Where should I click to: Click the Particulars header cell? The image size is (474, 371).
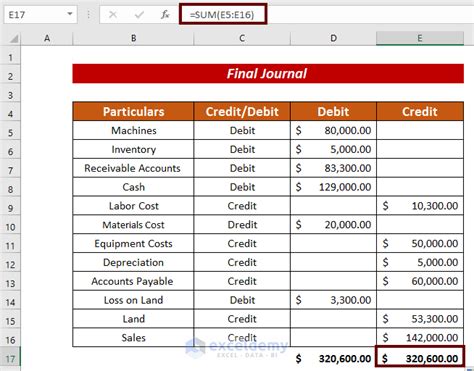click(x=133, y=111)
